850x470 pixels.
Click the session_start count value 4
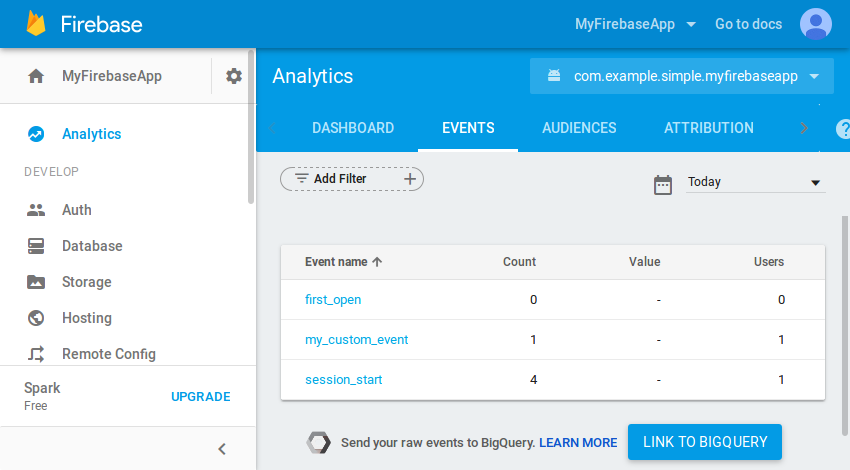point(533,379)
